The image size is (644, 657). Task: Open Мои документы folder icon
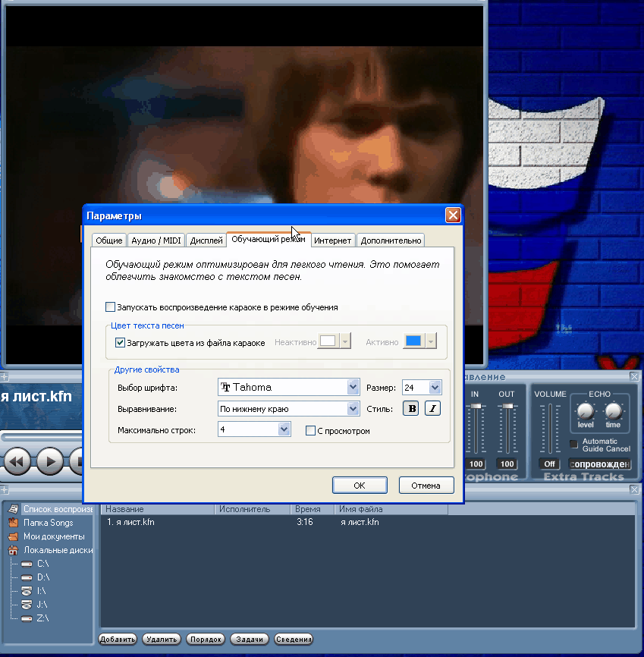click(14, 536)
